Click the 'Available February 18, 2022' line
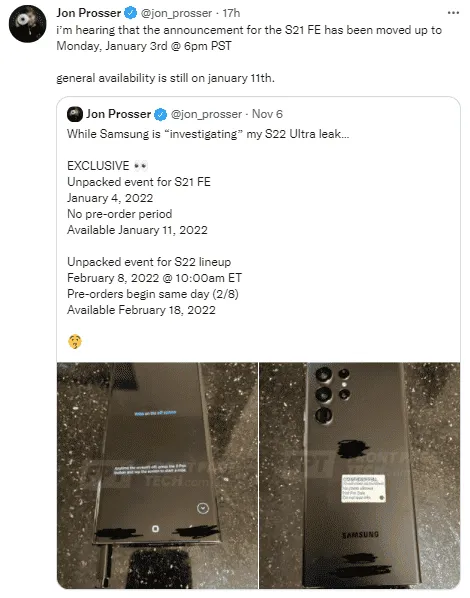The width and height of the screenshot is (470, 598). (141, 310)
